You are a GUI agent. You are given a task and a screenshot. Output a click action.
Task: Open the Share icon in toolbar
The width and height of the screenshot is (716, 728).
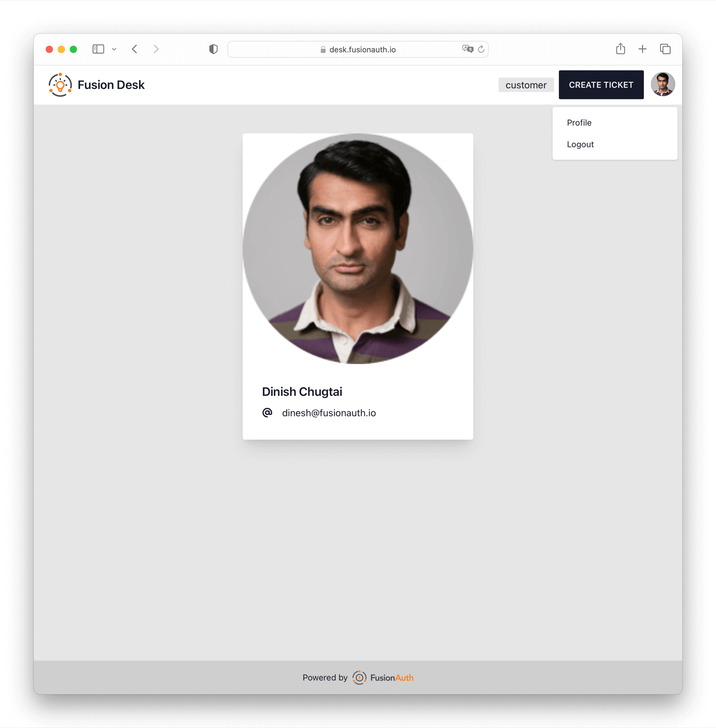point(620,49)
